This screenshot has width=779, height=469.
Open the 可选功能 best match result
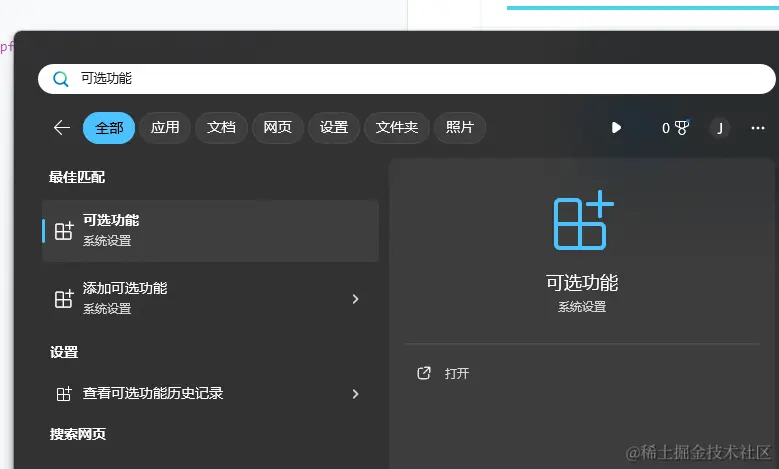pos(211,231)
